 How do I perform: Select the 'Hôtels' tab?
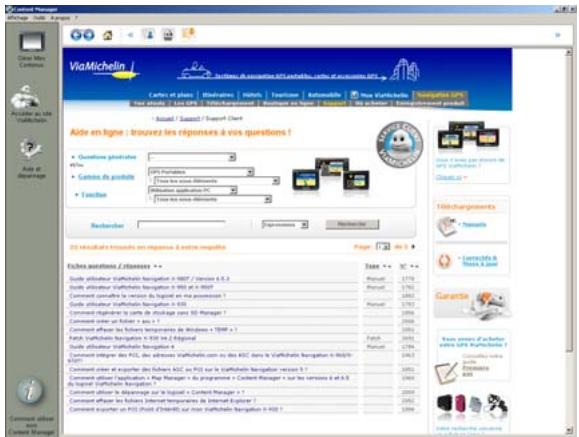(252, 95)
